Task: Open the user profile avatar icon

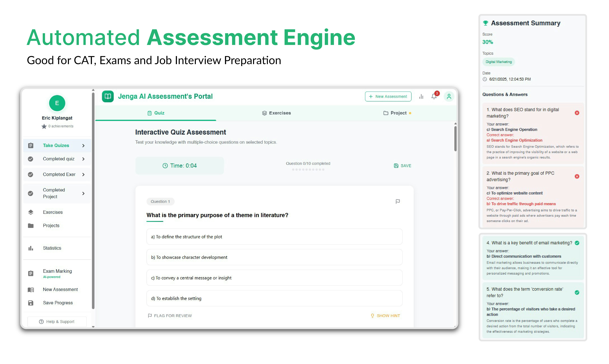Action: 449,96
